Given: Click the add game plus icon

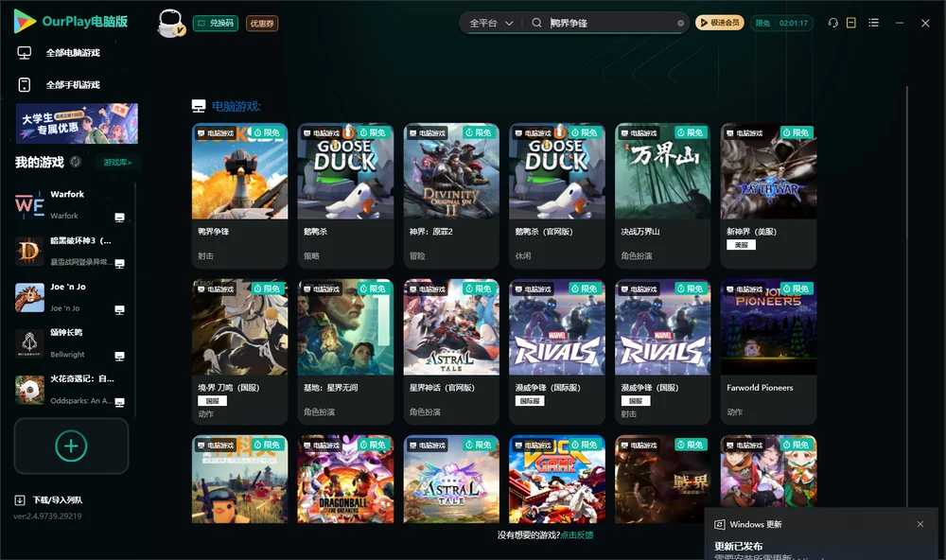Looking at the screenshot, I should click(71, 446).
